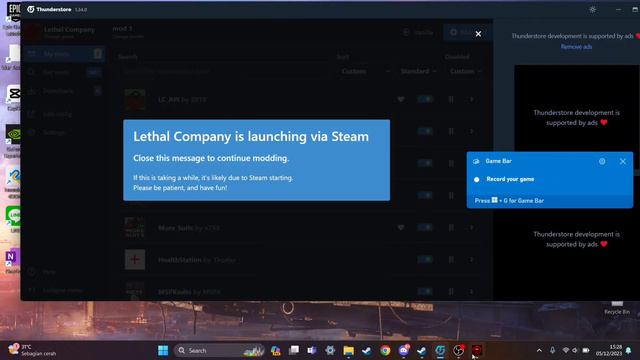The width and height of the screenshot is (640, 360).
Task: Switch to Thunderstore taskbar icon
Action: pos(440,350)
